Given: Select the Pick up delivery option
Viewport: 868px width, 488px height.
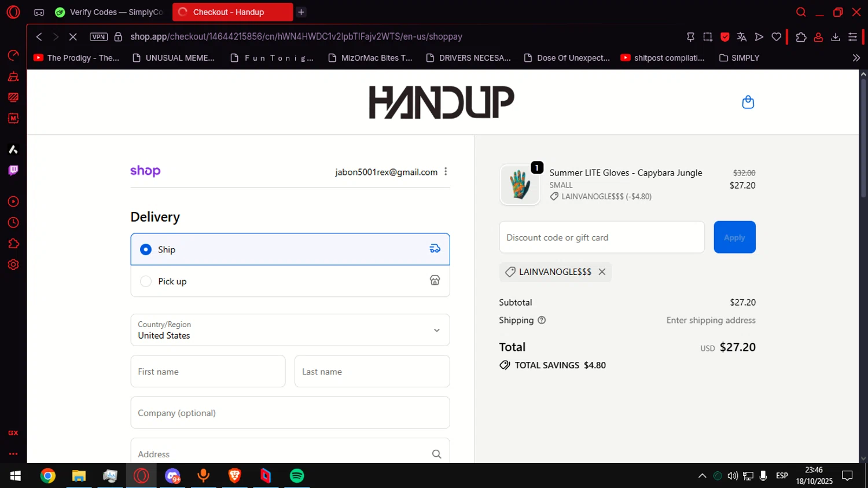Looking at the screenshot, I should (290, 281).
